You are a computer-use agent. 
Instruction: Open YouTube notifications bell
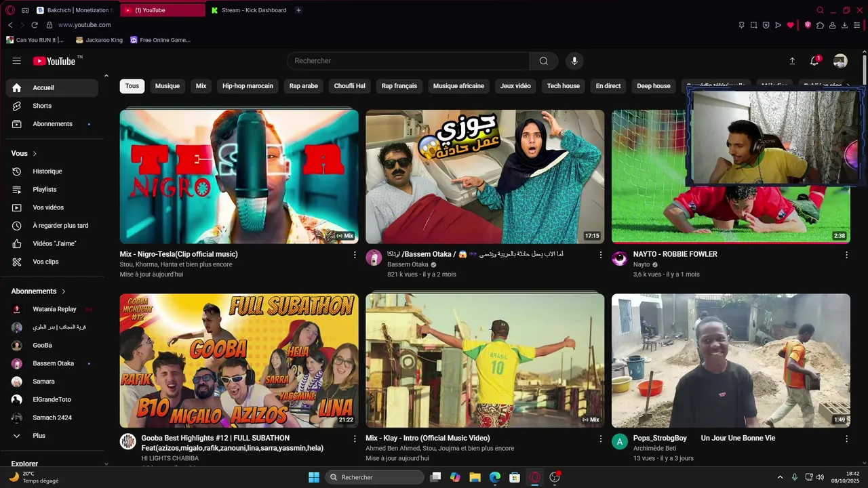[x=814, y=61]
